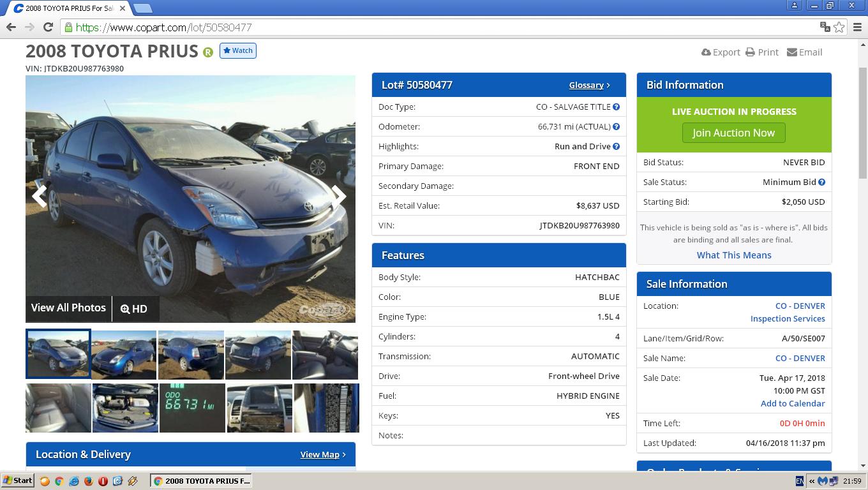Export the lot details
868x490 pixels.
tap(721, 52)
